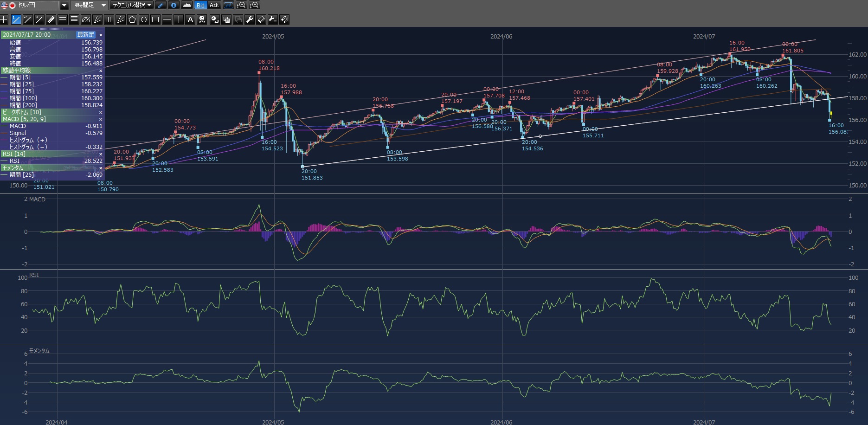Pick the pentagon shape drawing tool
This screenshot has width=868, height=425.
point(132,19)
